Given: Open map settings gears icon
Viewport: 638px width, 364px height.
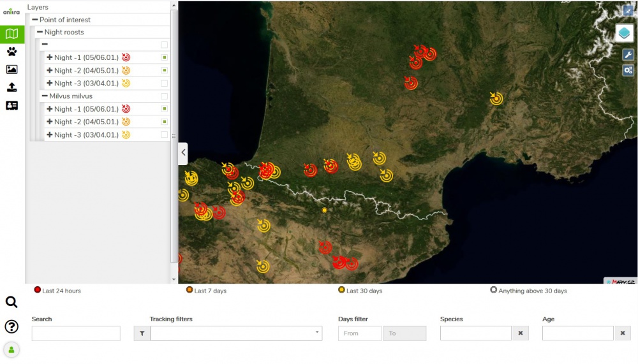Looking at the screenshot, I should pyautogui.click(x=628, y=70).
